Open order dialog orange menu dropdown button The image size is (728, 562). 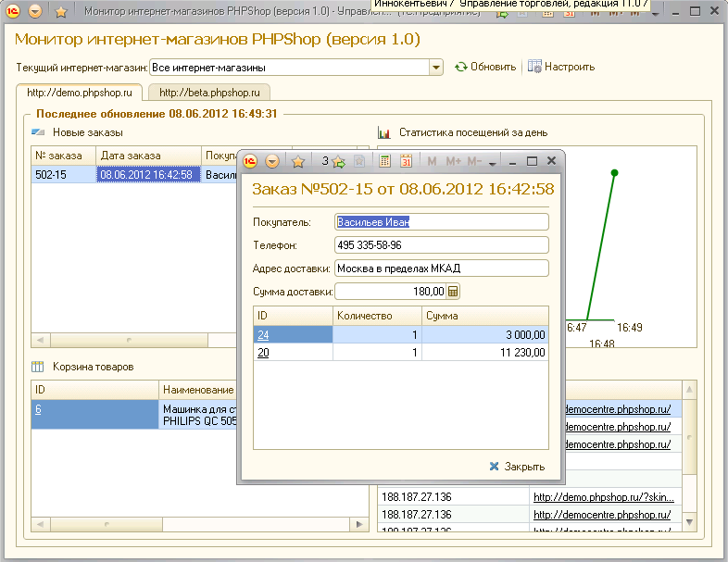272,161
